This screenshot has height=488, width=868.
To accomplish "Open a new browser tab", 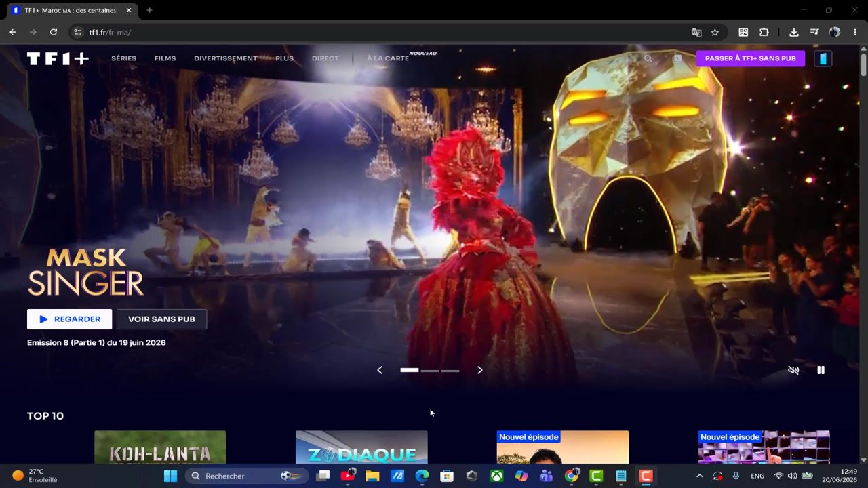I will (149, 10).
